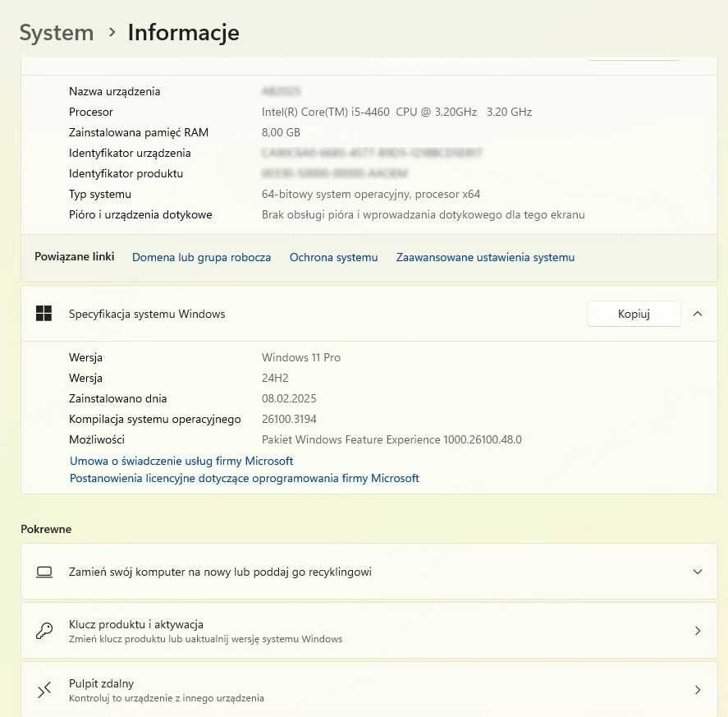This screenshot has height=717, width=728.
Task: Click the Pióro i urządzenia dotykowe label
Action: [x=140, y=214]
